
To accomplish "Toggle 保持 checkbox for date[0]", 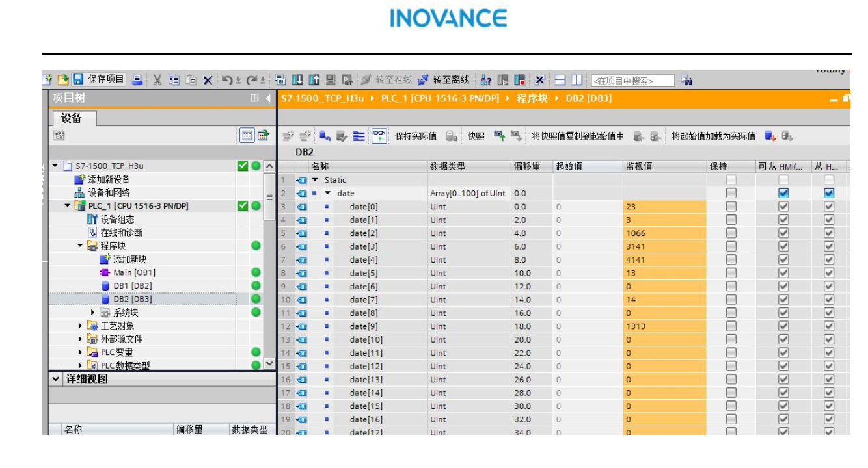I will pyautogui.click(x=731, y=207).
